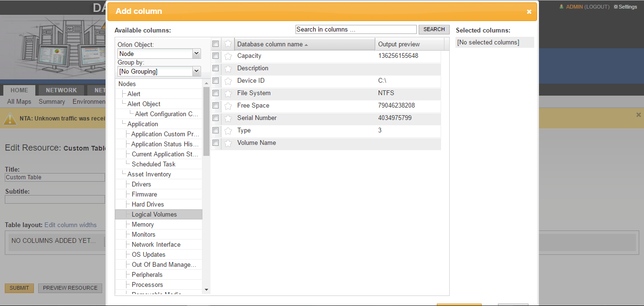Open the All Maps submenu item
The height and width of the screenshot is (306, 644).
click(x=19, y=102)
